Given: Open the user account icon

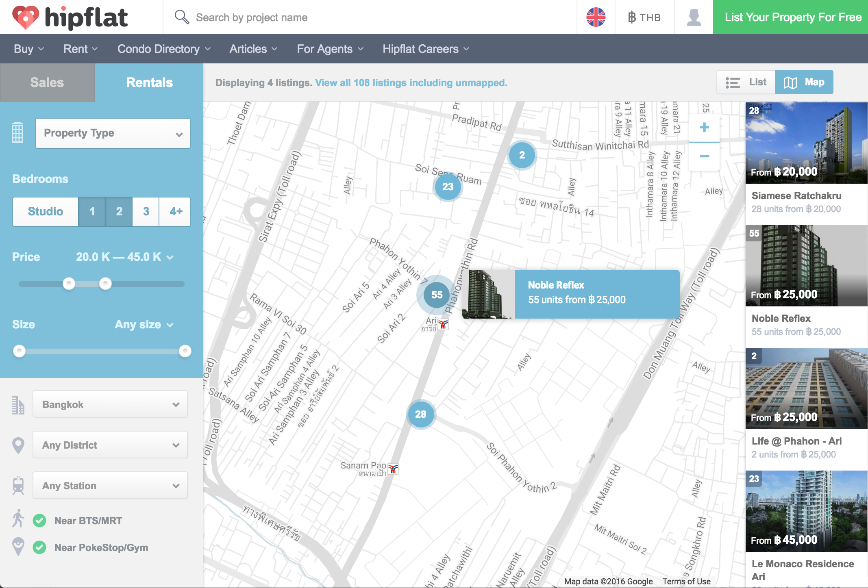Looking at the screenshot, I should tap(693, 17).
